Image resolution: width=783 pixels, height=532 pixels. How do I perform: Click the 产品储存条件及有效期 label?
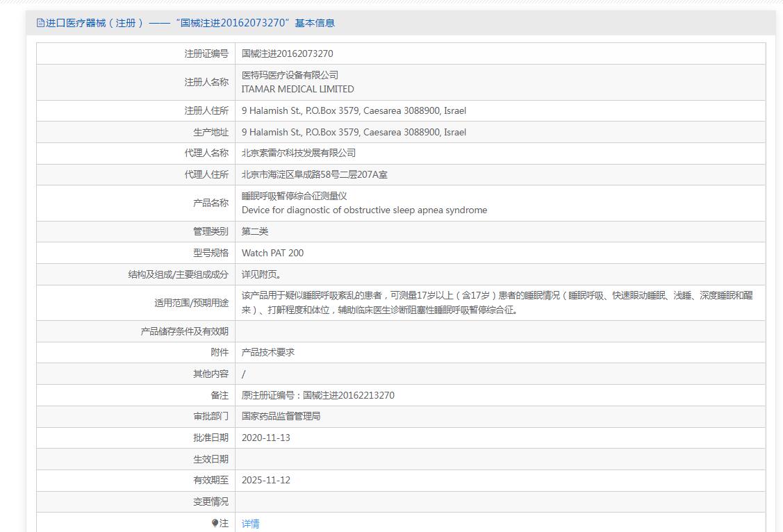pyautogui.click(x=184, y=331)
